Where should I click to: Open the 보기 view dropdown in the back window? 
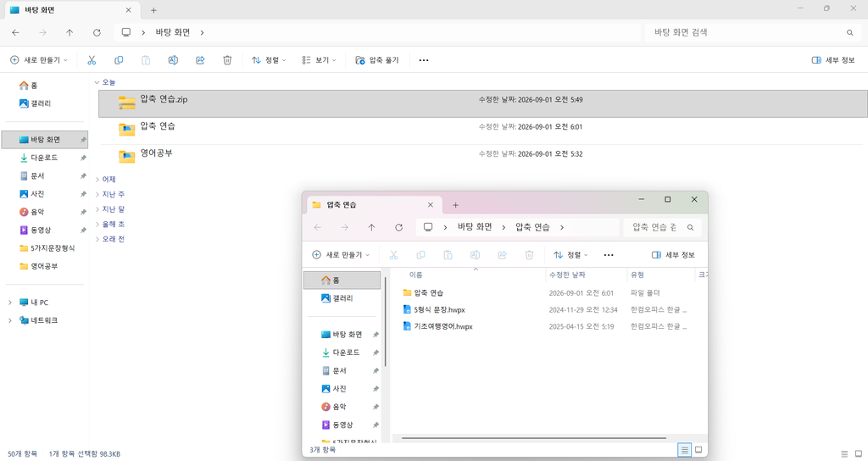click(x=319, y=60)
